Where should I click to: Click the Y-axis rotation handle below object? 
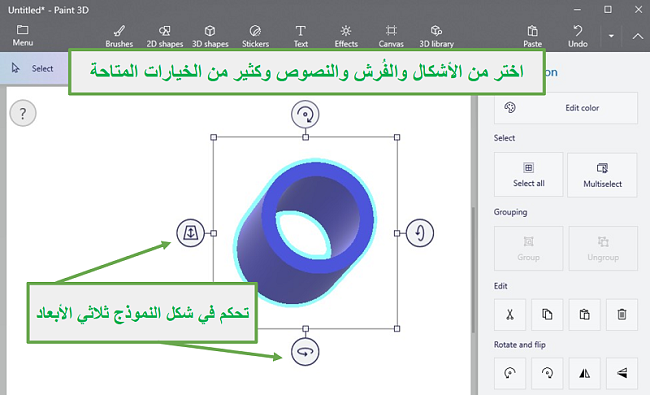305,352
